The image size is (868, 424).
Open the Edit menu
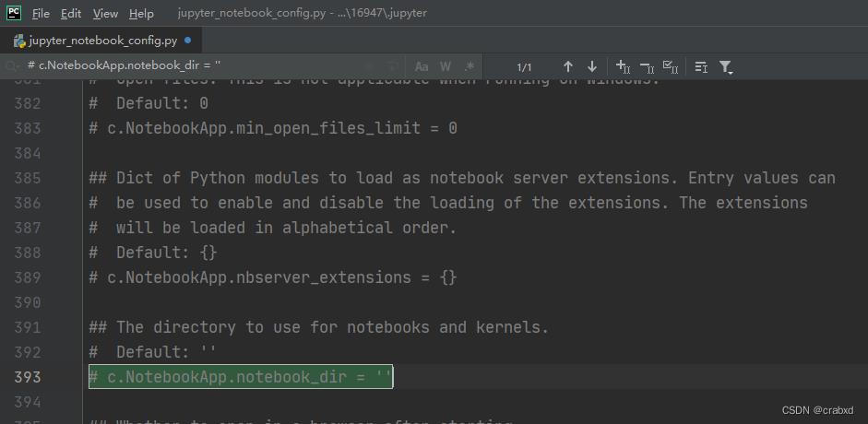(71, 14)
